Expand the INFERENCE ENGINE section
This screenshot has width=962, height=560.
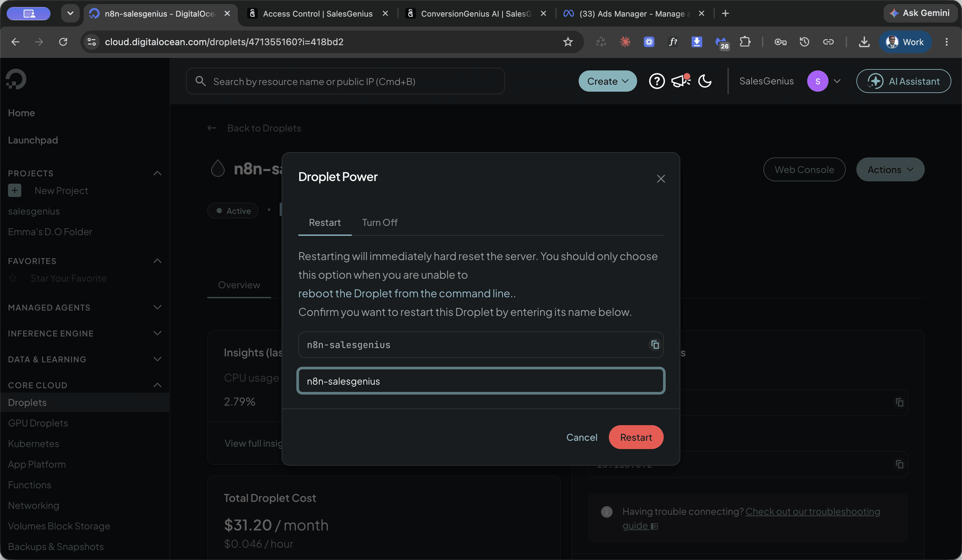[x=157, y=333]
